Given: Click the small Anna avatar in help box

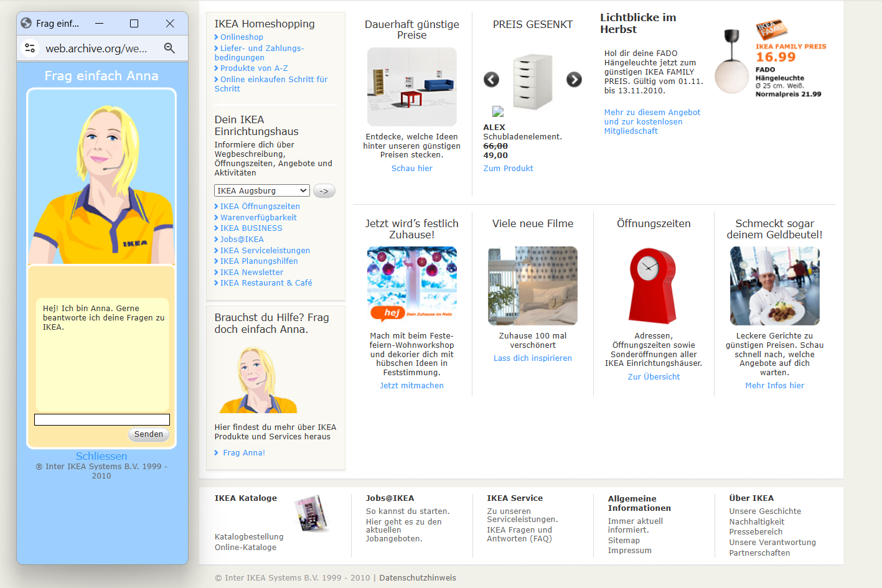Looking at the screenshot, I should click(x=258, y=380).
